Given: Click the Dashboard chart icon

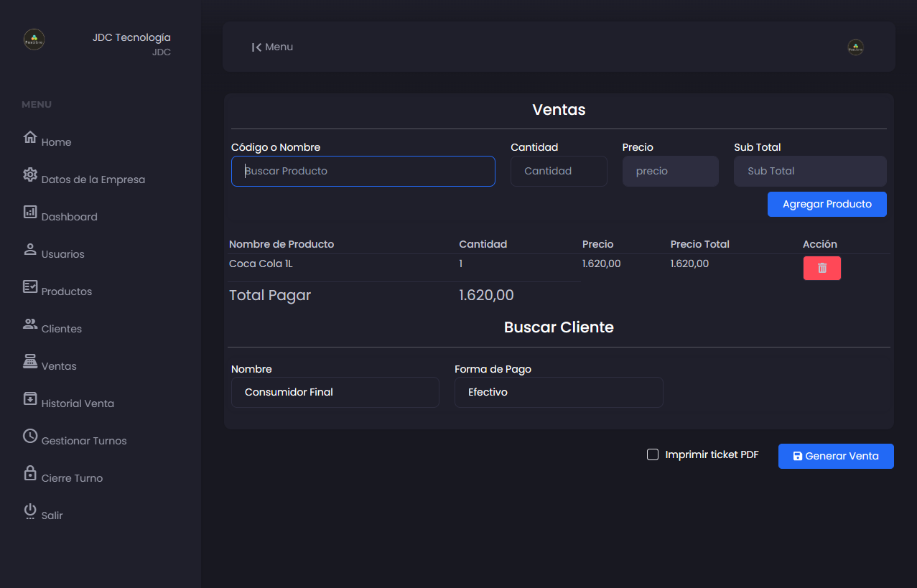Looking at the screenshot, I should [x=30, y=212].
